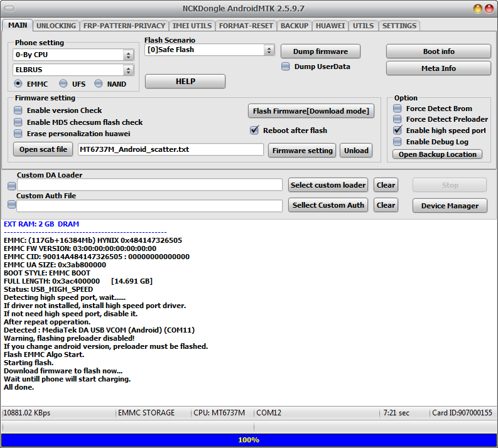This screenshot has width=498, height=448.
Task: Click Flash Firmware[Download mode] button
Action: click(x=311, y=111)
